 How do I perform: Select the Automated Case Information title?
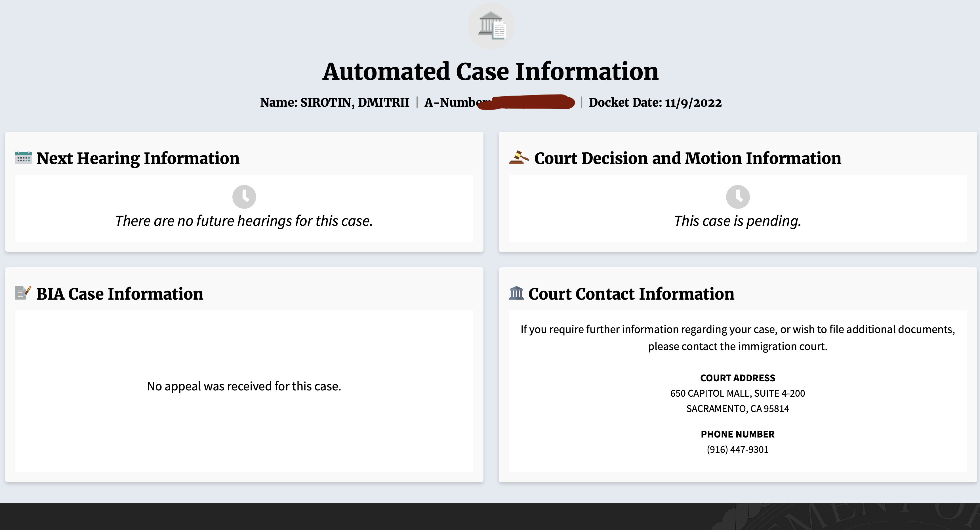tap(490, 71)
